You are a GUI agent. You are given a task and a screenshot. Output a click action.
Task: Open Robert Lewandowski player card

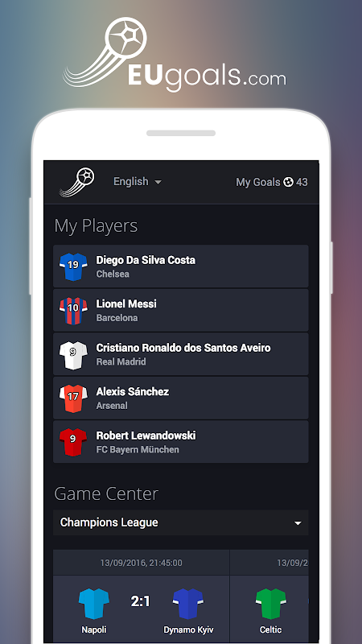point(180,441)
